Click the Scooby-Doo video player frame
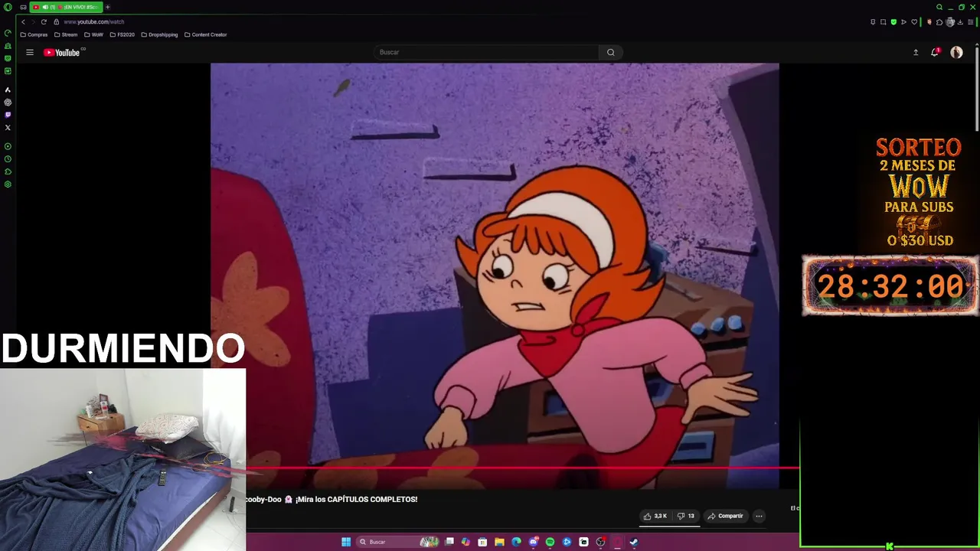 coord(495,275)
